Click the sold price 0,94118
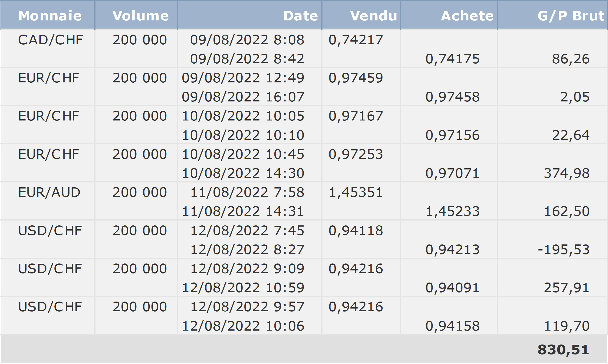The width and height of the screenshot is (608, 364). 356,231
